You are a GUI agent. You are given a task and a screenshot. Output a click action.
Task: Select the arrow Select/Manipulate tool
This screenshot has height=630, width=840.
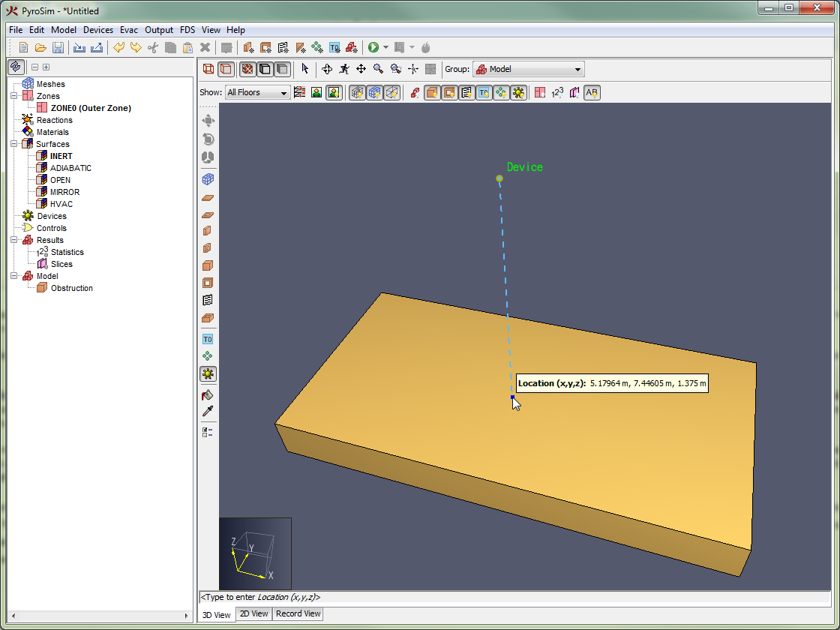pyautogui.click(x=304, y=68)
